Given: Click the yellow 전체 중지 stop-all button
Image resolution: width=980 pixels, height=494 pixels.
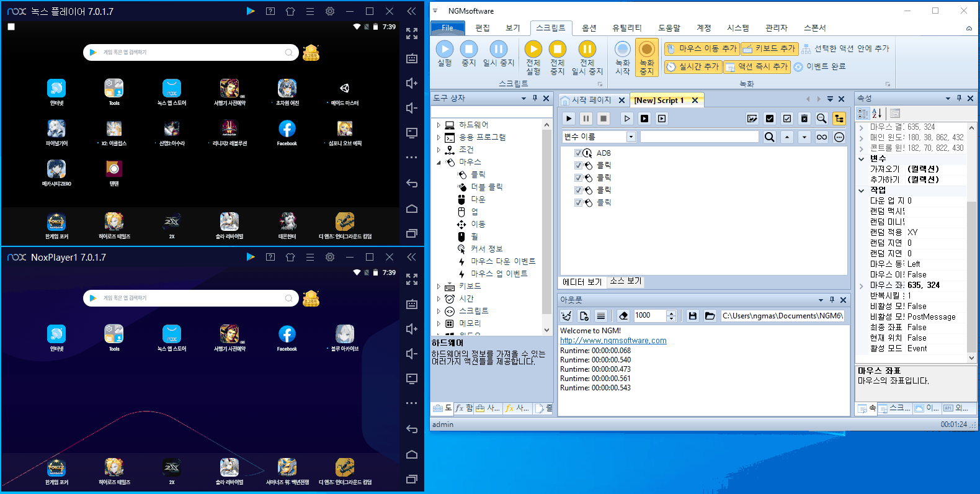Looking at the screenshot, I should tap(558, 58).
